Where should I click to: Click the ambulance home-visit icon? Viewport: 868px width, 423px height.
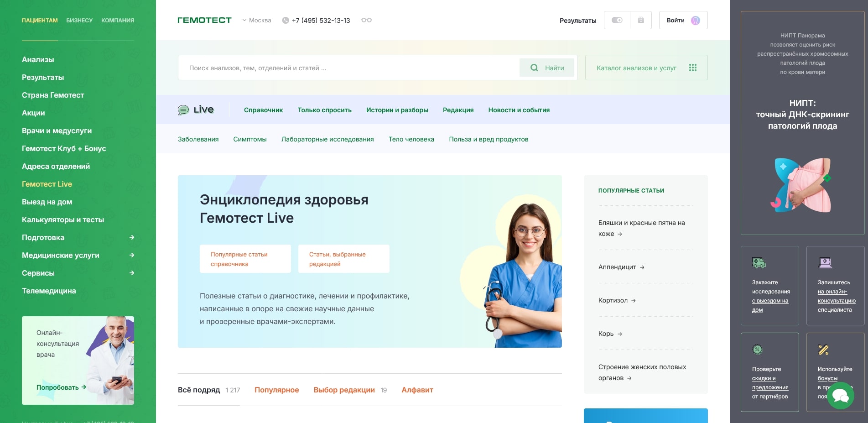coord(759,263)
